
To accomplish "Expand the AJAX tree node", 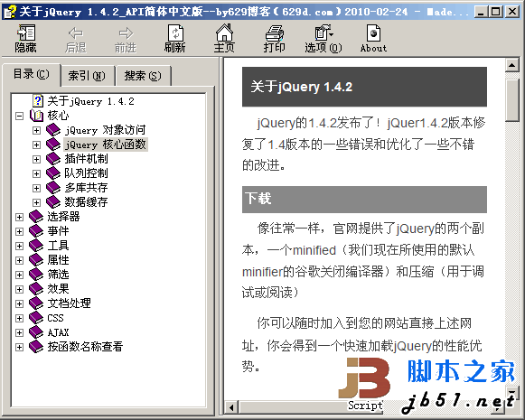I will click(19, 332).
